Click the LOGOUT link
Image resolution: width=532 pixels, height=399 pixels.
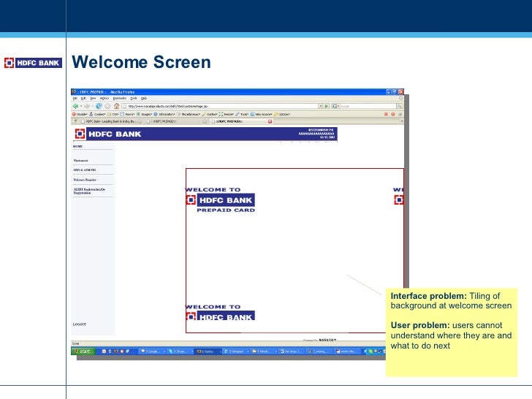click(x=80, y=324)
